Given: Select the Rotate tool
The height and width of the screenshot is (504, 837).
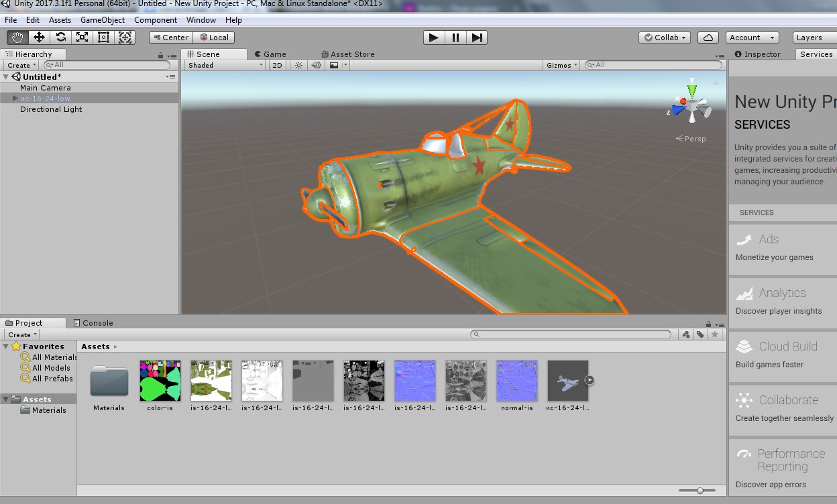Looking at the screenshot, I should pyautogui.click(x=61, y=38).
